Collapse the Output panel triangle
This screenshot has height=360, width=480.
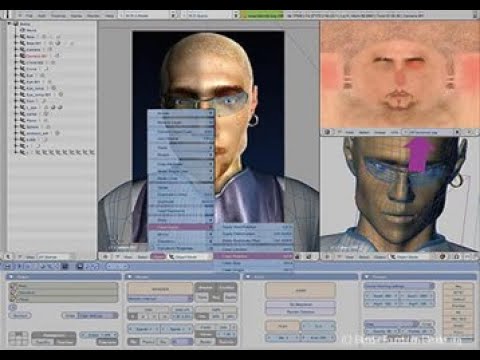11,277
